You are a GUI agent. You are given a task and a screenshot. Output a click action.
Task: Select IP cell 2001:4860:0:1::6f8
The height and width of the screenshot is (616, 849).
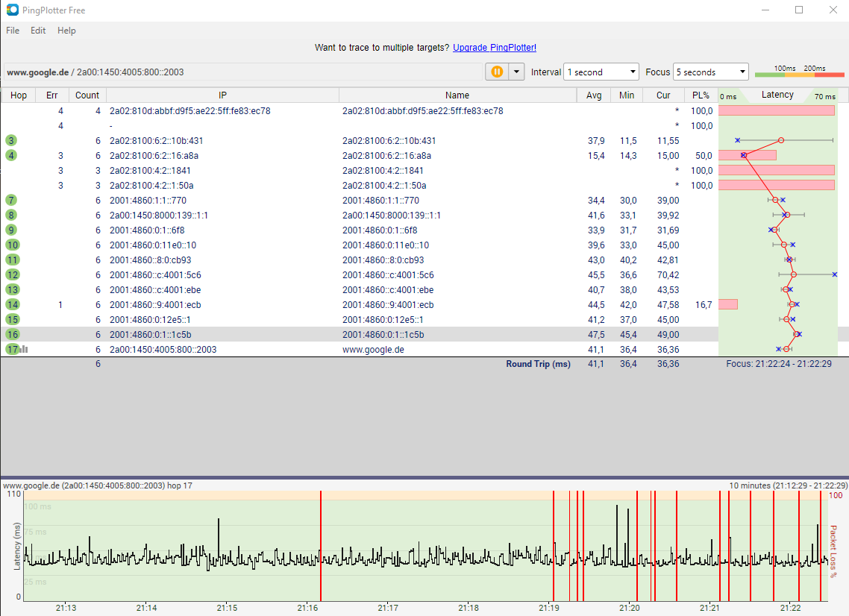[147, 230]
